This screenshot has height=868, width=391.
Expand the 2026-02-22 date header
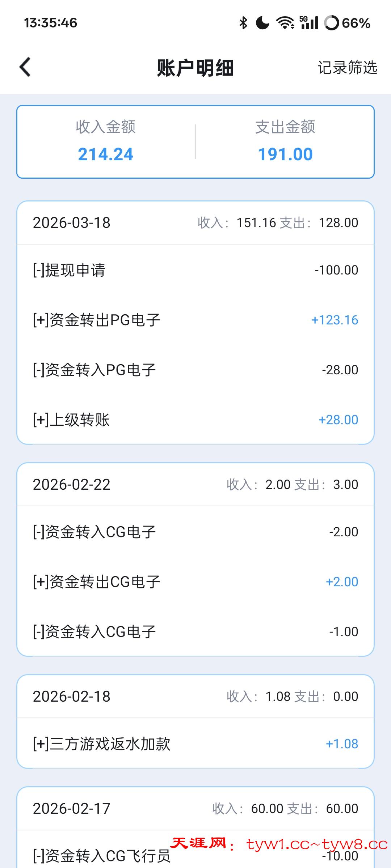tap(195, 485)
